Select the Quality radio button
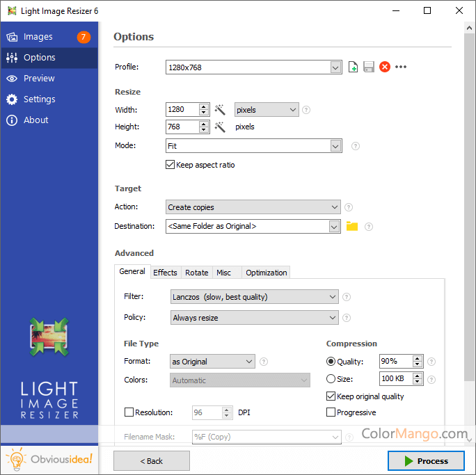 click(331, 361)
